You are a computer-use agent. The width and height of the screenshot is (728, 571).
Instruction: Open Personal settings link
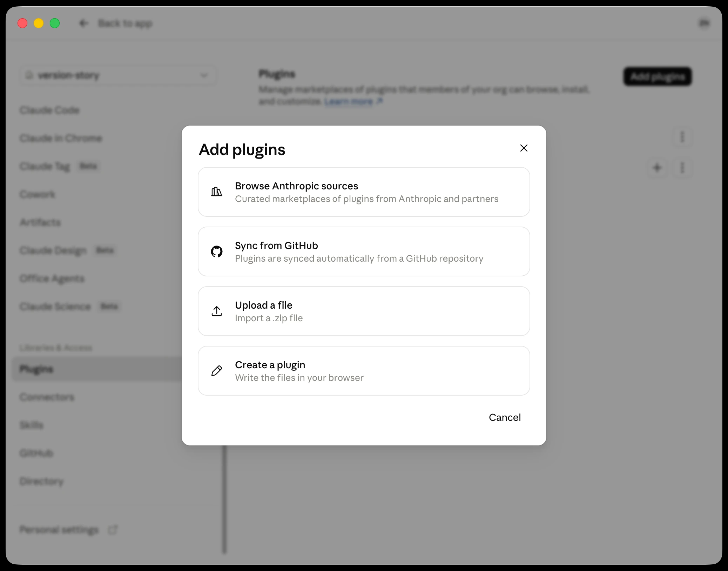59,530
